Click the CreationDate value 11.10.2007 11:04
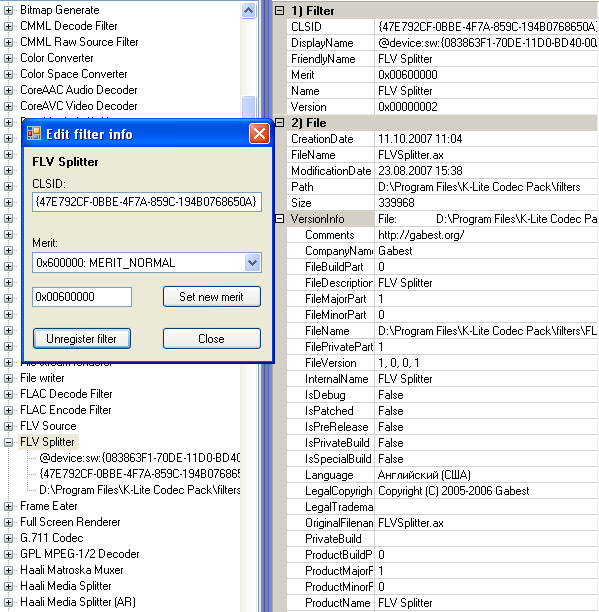 pyautogui.click(x=420, y=139)
